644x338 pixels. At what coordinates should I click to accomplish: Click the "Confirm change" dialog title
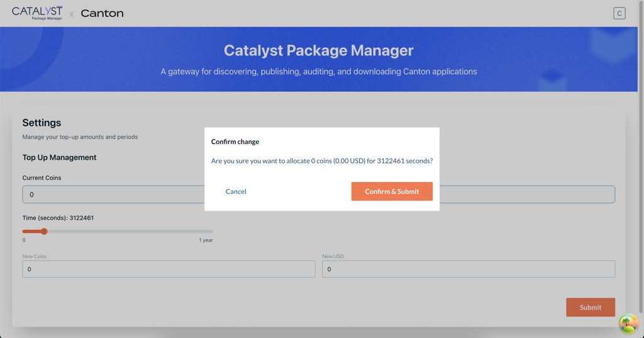click(x=235, y=142)
